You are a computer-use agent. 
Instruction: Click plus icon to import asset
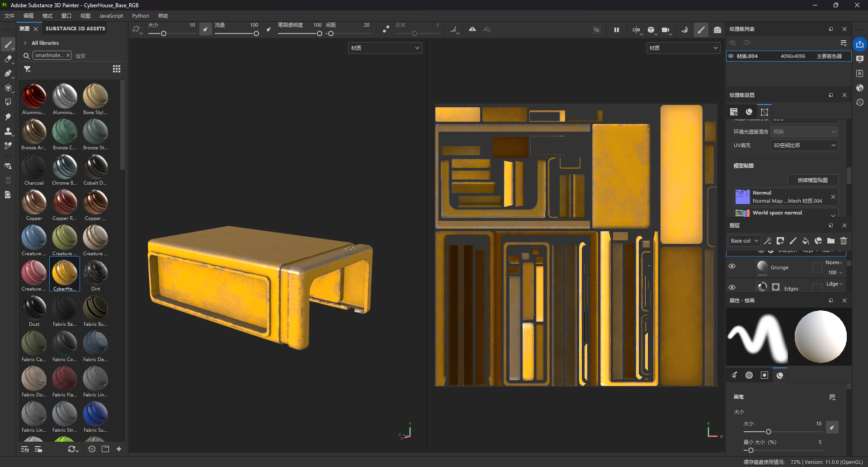coord(119,449)
